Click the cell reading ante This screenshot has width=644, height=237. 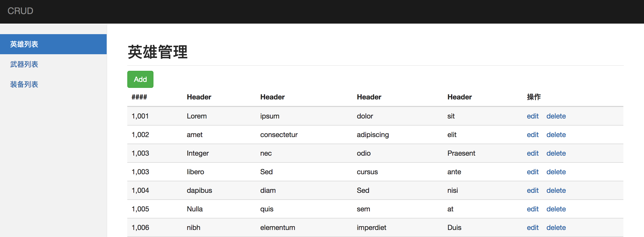pos(454,172)
